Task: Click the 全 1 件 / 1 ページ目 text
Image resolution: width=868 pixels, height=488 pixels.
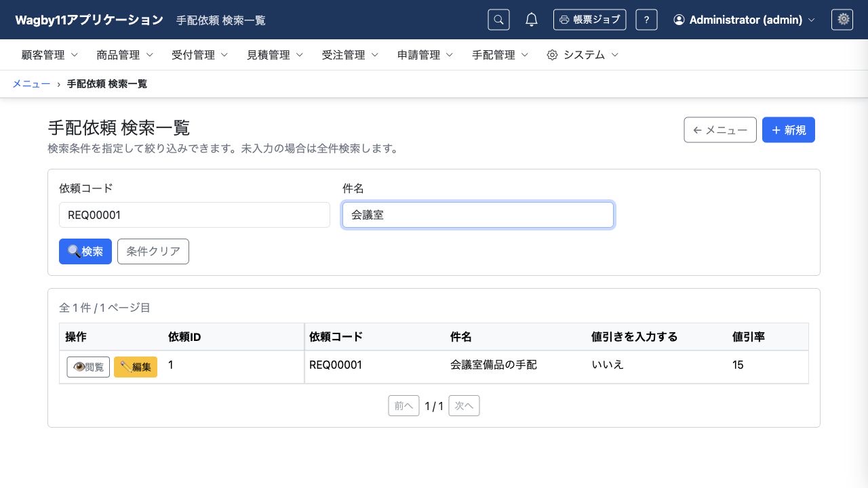Action: [x=104, y=308]
